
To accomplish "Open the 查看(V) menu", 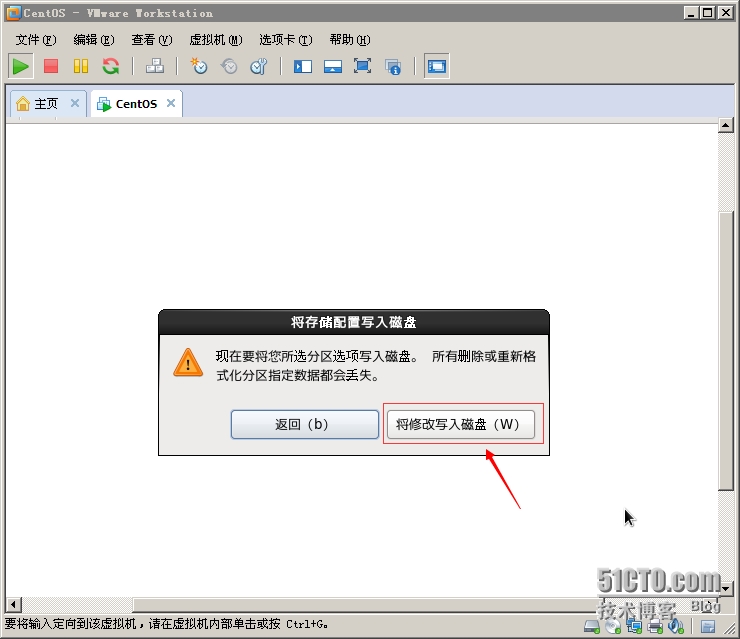I will pos(152,40).
